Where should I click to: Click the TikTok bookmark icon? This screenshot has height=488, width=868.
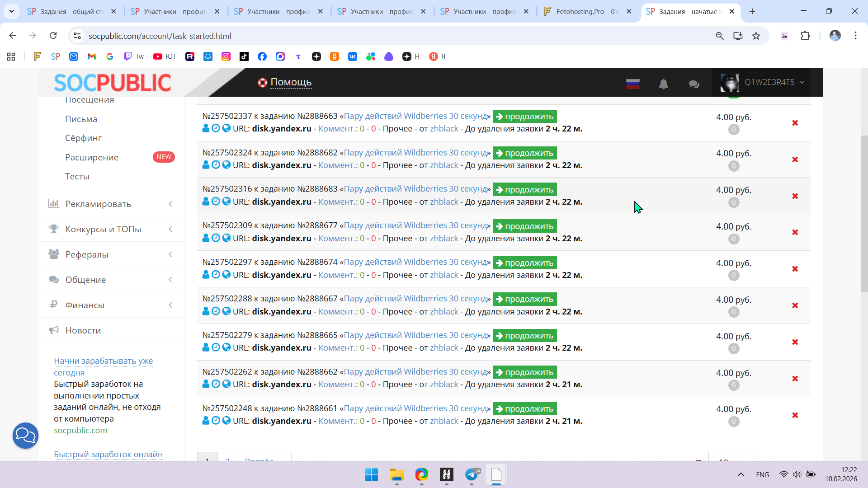244,56
